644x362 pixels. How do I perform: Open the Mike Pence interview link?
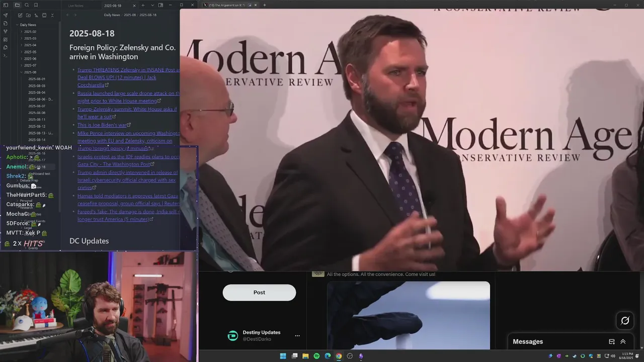click(128, 141)
